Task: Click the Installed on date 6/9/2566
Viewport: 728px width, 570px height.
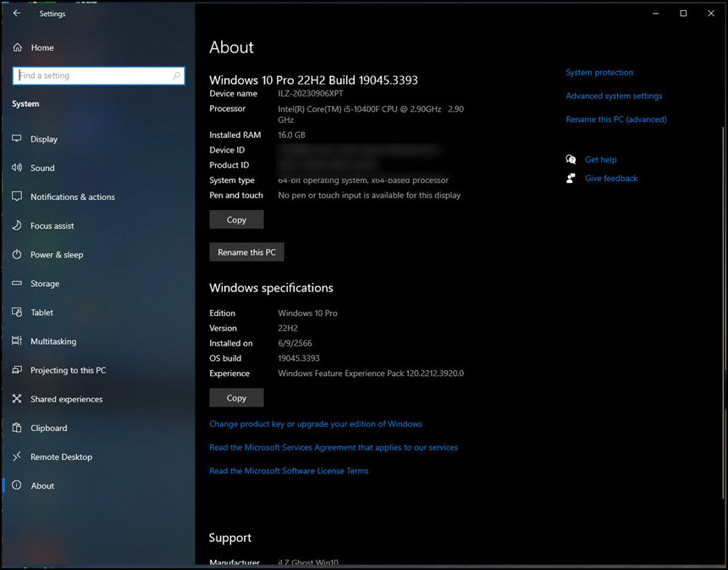Action: pyautogui.click(x=295, y=343)
